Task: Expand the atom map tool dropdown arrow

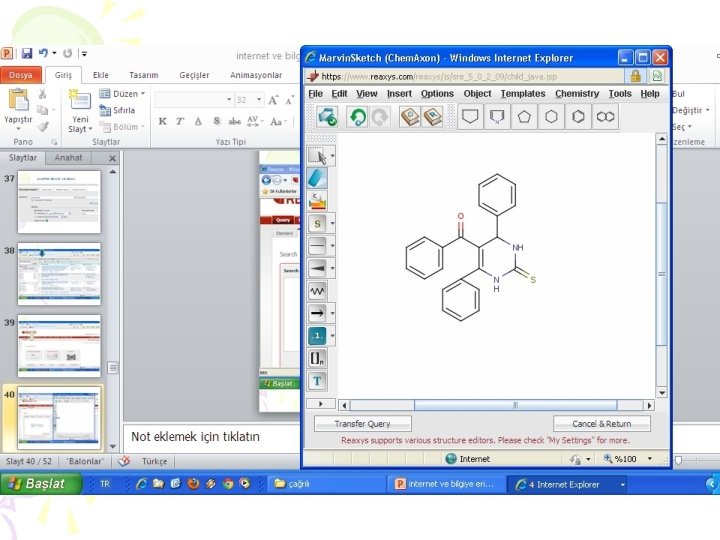Action: pos(332,336)
